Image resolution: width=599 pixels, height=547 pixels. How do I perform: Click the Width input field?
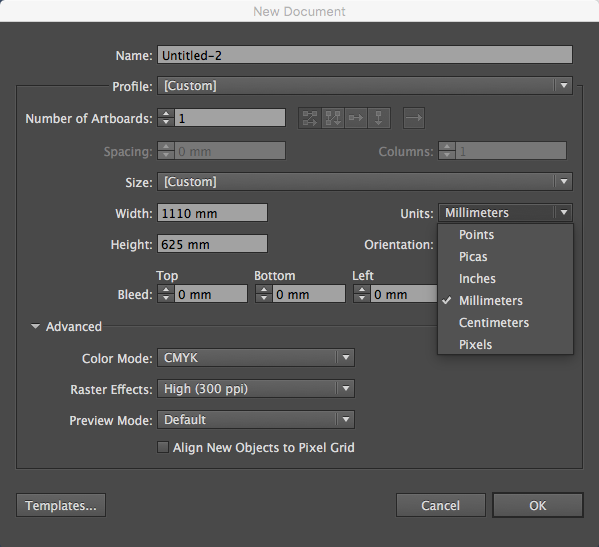(212, 213)
